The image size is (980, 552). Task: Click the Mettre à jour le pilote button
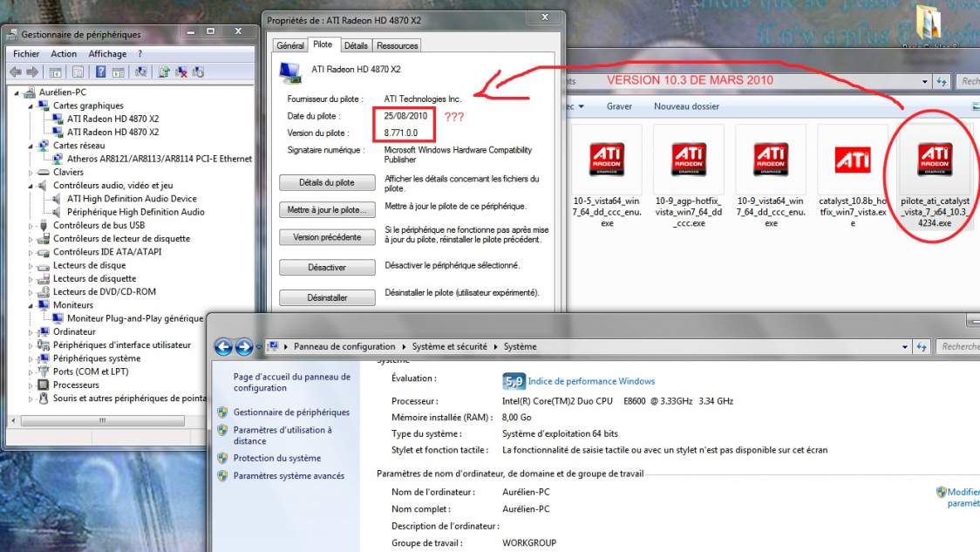[327, 210]
